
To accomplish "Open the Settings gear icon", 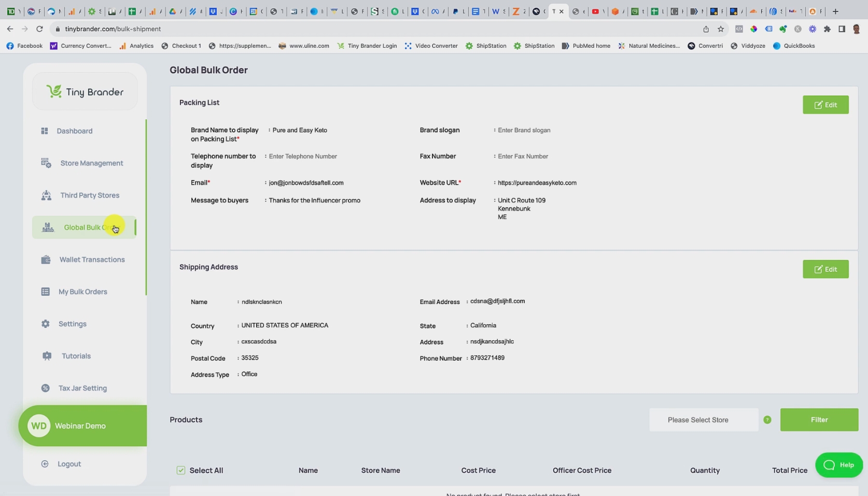I will [45, 324].
